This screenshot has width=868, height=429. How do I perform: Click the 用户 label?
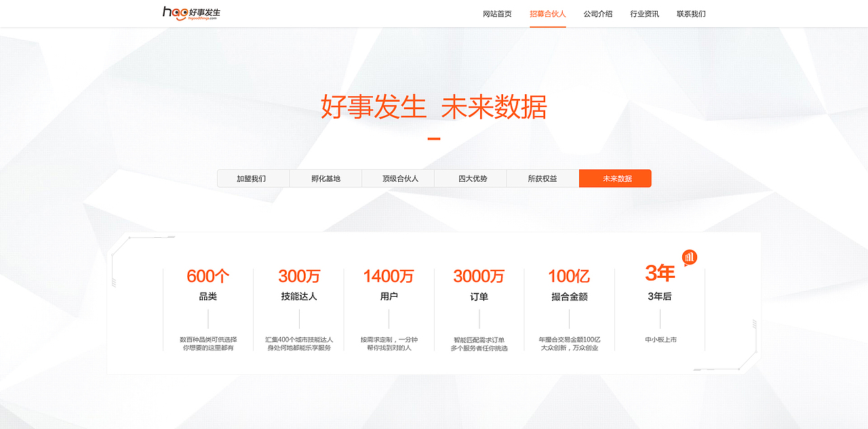389,297
